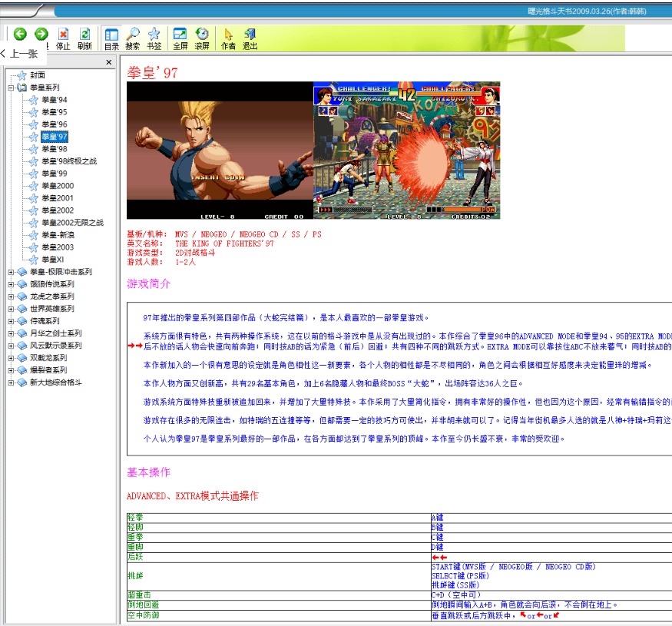
Task: Switch to 全屏 fullscreen mode
Action: click(180, 38)
